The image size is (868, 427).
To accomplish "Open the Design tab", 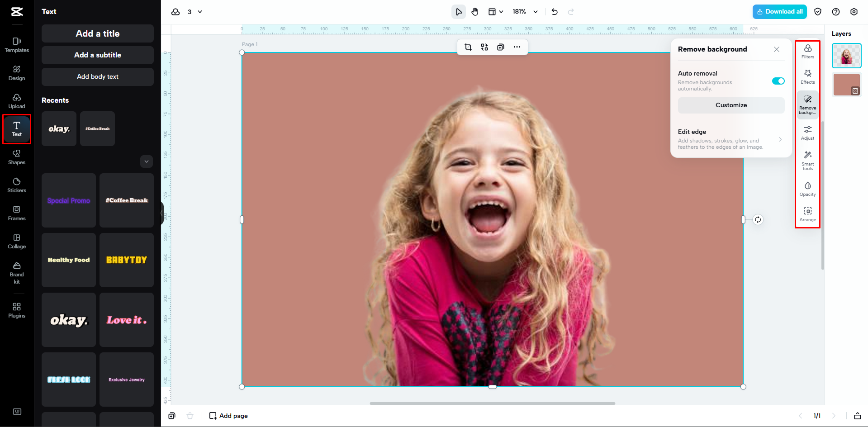I will click(x=17, y=73).
